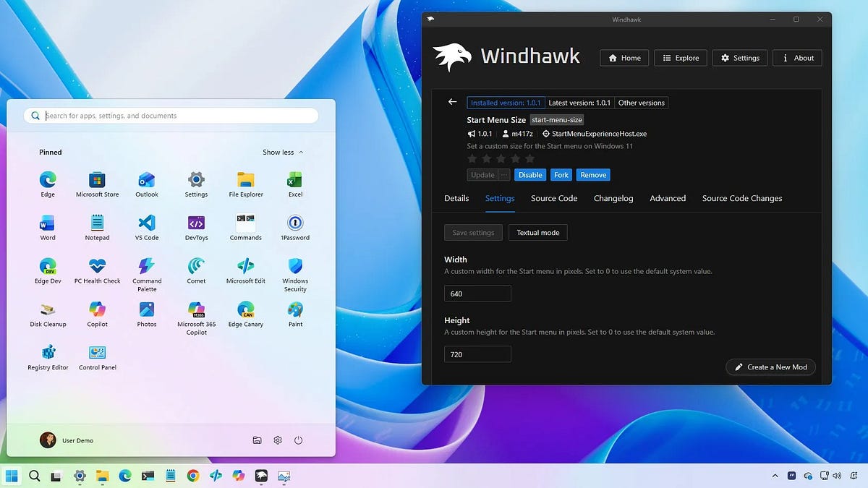The height and width of the screenshot is (488, 868).
Task: Collapse pinned apps with Show less
Action: click(x=283, y=153)
